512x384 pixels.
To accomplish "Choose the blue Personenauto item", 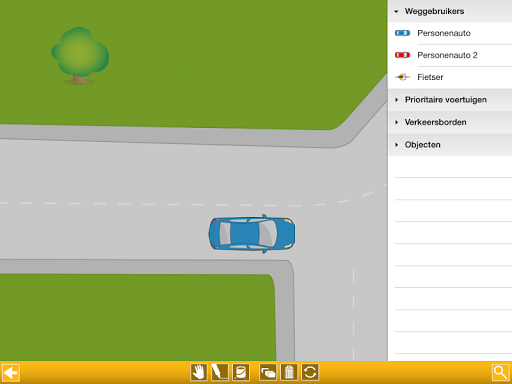I will [450, 33].
